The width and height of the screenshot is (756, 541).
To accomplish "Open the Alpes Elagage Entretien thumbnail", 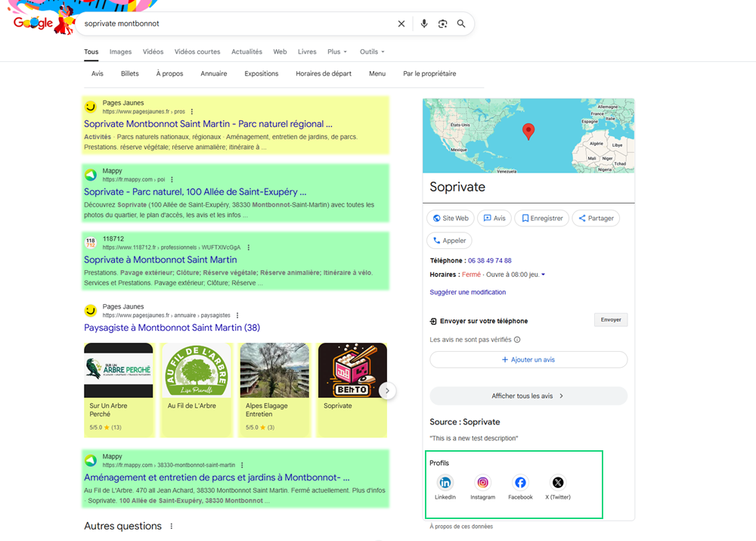I will point(274,371).
